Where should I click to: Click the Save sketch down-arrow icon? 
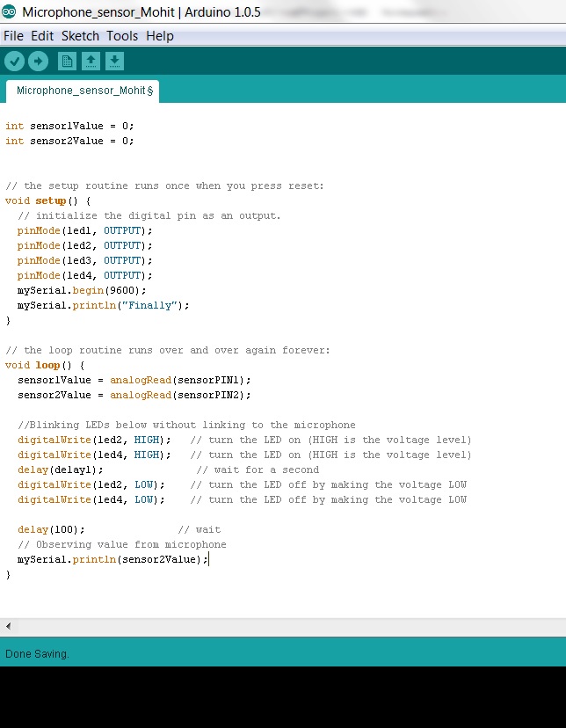pos(114,61)
